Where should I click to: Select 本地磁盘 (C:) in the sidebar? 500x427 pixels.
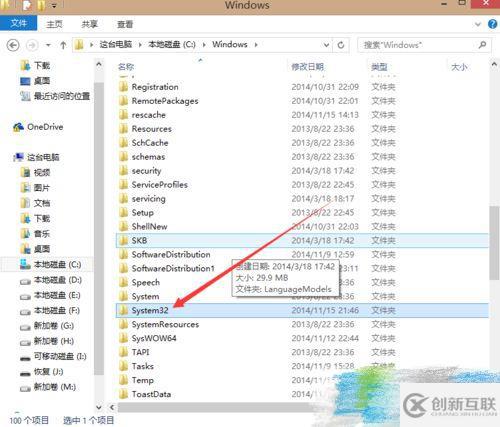click(x=50, y=265)
